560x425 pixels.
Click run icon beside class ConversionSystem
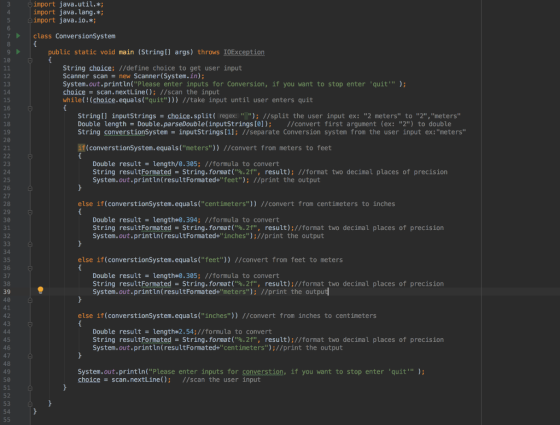click(x=18, y=36)
